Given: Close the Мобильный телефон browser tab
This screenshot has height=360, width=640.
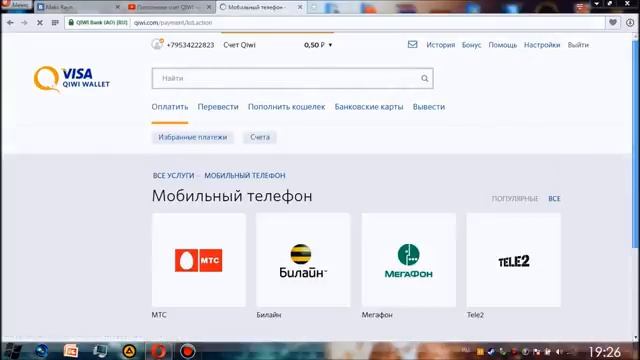Looking at the screenshot, I should (x=300, y=7).
